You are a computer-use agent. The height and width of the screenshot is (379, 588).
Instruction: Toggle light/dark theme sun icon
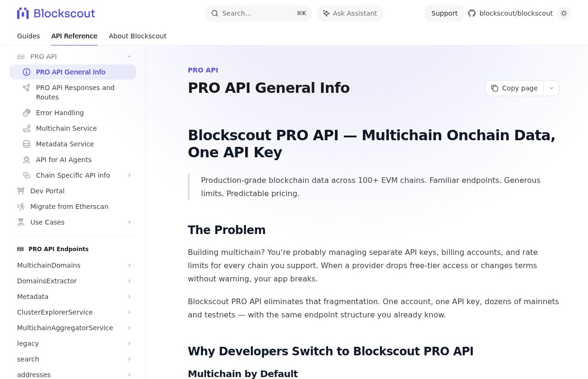point(564,13)
